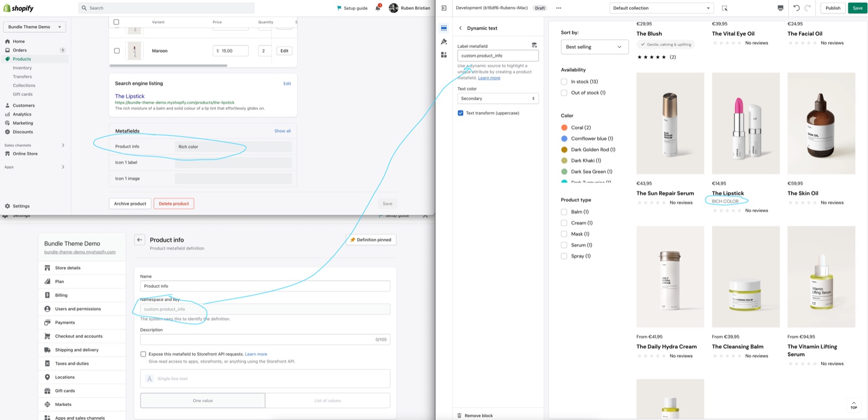The image size is (868, 420).
Task: Click the Show all metafields link
Action: (x=283, y=131)
